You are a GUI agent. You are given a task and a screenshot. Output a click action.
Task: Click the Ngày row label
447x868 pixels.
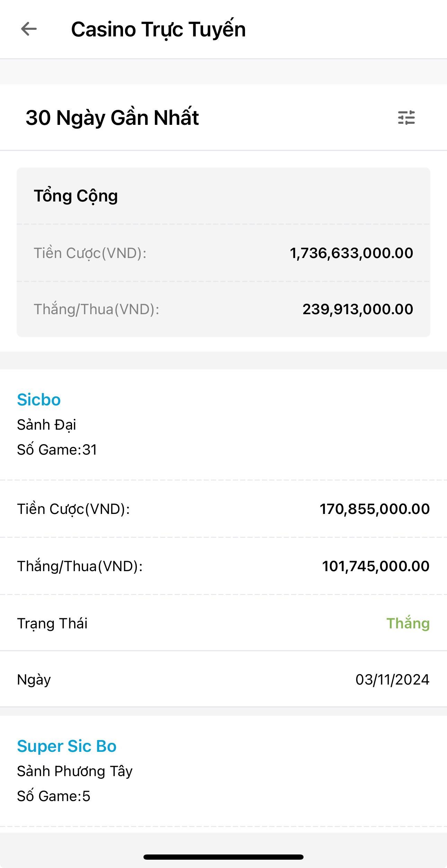pos(34,679)
